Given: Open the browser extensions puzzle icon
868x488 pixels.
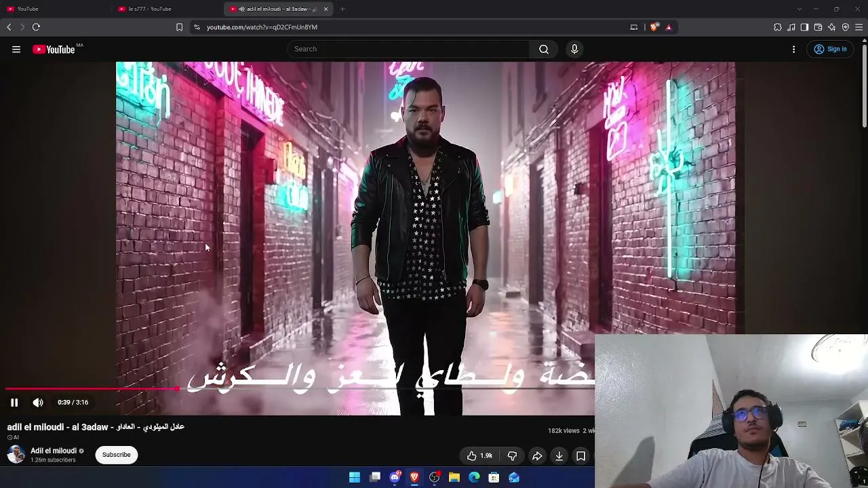Looking at the screenshot, I should [778, 27].
